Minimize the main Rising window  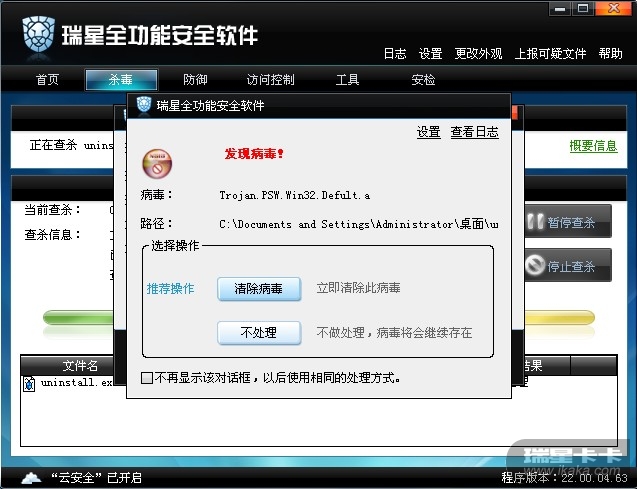560,9
